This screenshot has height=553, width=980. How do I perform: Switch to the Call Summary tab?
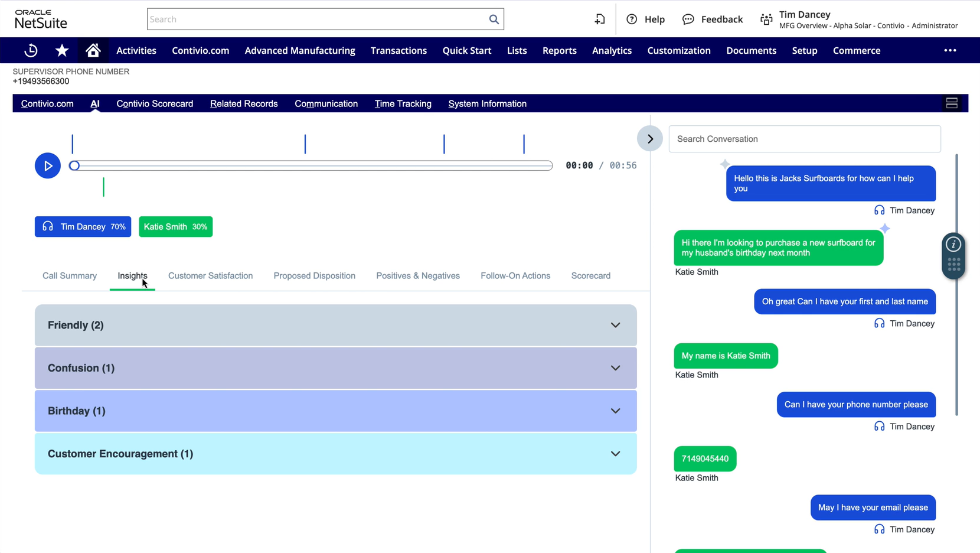point(69,275)
